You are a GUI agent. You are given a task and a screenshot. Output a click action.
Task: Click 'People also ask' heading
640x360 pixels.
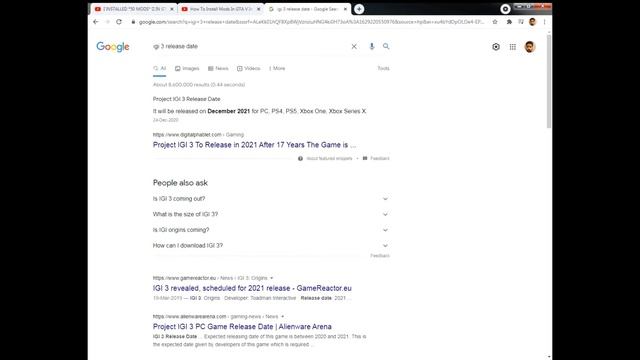pyautogui.click(x=180, y=183)
